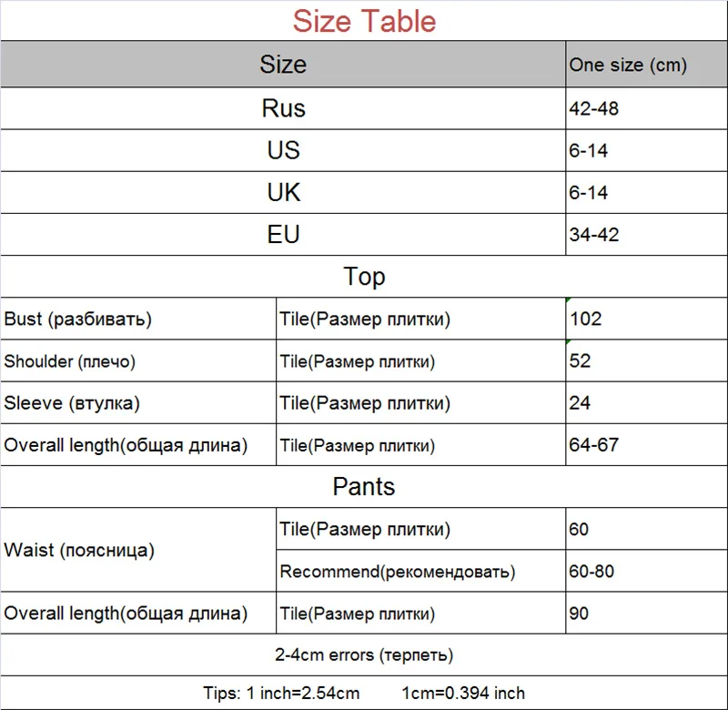Select the Rus row label
This screenshot has width=728, height=710.
coord(283,108)
